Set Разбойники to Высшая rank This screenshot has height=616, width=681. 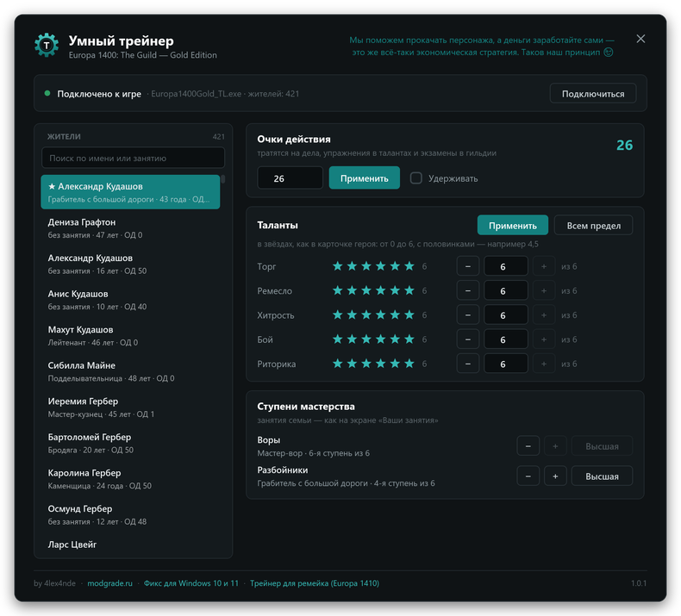tap(602, 476)
